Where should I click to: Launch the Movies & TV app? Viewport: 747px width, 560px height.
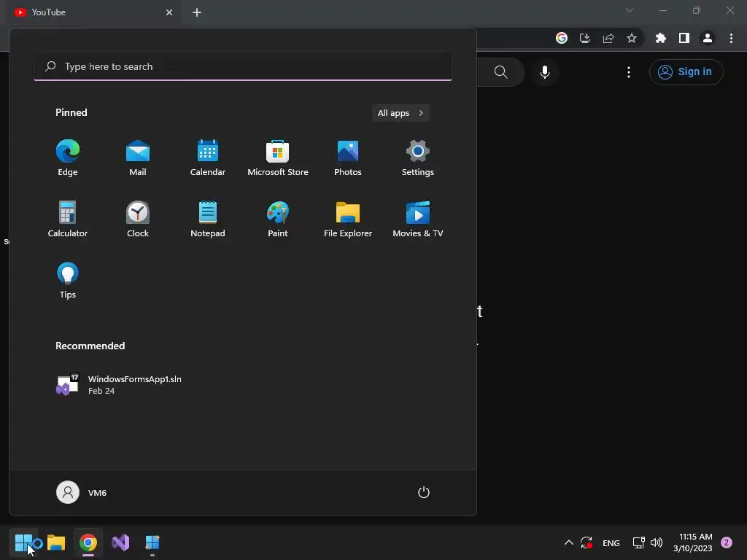(x=418, y=219)
